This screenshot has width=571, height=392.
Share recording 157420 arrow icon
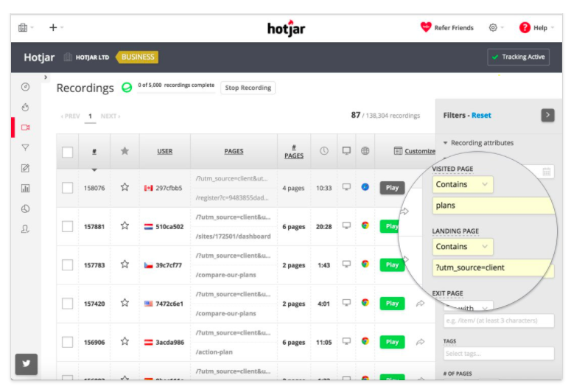[x=420, y=304]
